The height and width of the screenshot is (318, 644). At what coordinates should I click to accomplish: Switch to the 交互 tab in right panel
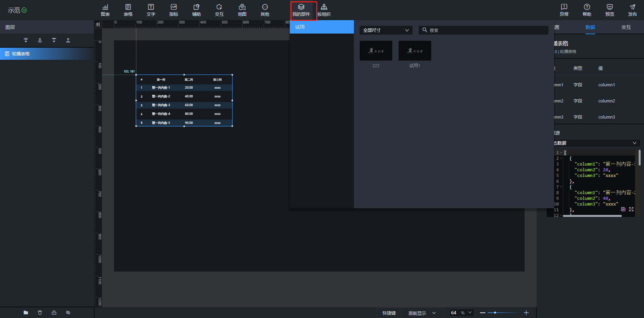pyautogui.click(x=626, y=27)
